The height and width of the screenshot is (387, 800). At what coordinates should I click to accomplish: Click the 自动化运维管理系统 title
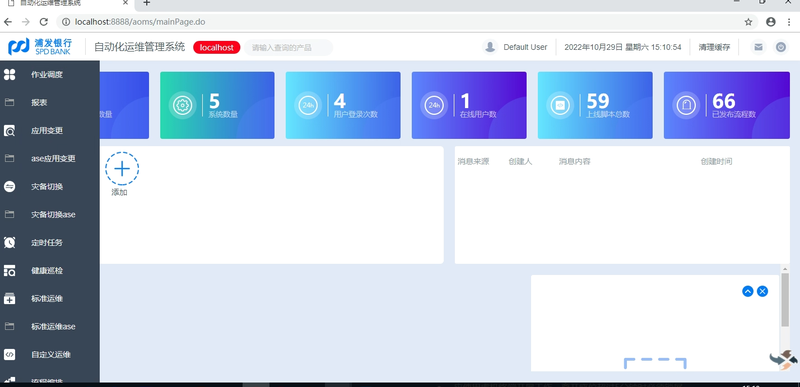point(140,47)
